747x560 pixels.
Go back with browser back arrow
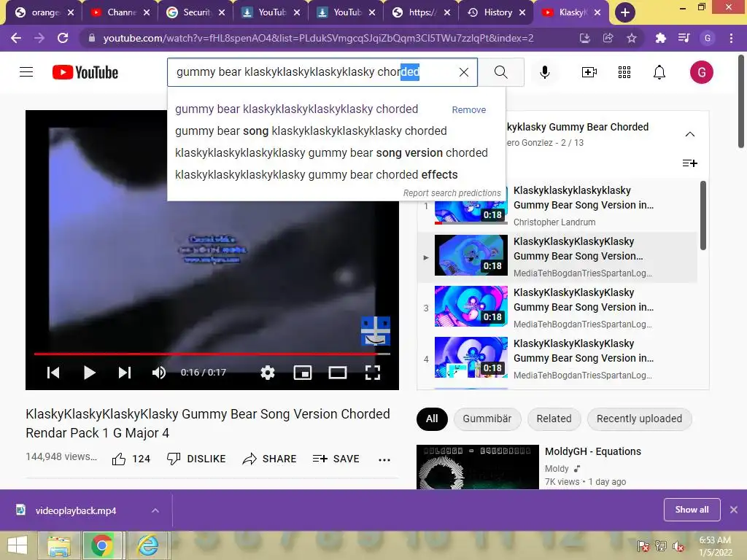(16, 38)
